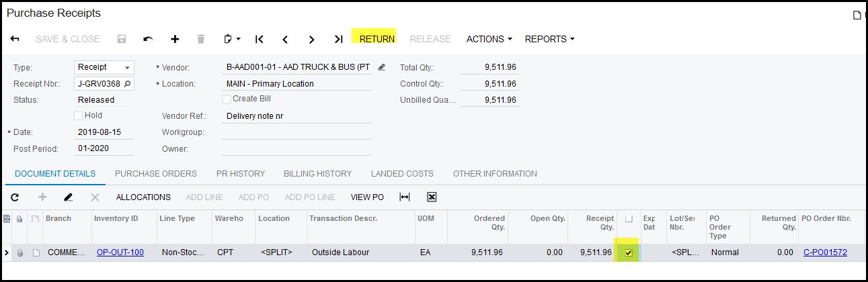This screenshot has width=868, height=282.
Task: Go to next record arrow
Action: (311, 39)
